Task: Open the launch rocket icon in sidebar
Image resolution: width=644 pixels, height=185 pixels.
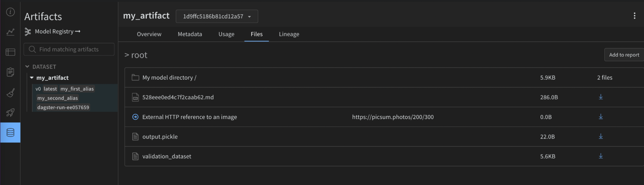Action: (10, 113)
